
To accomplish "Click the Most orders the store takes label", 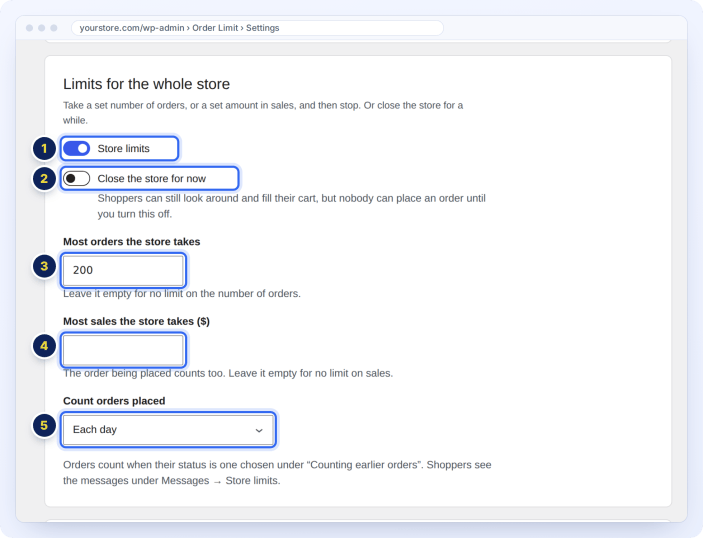I will click(x=131, y=242).
